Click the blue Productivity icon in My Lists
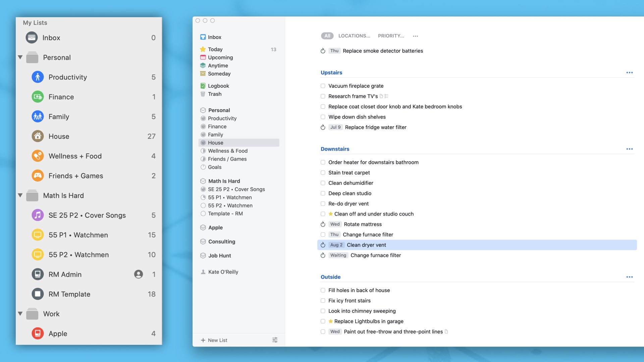This screenshot has height=362, width=644. (x=38, y=77)
